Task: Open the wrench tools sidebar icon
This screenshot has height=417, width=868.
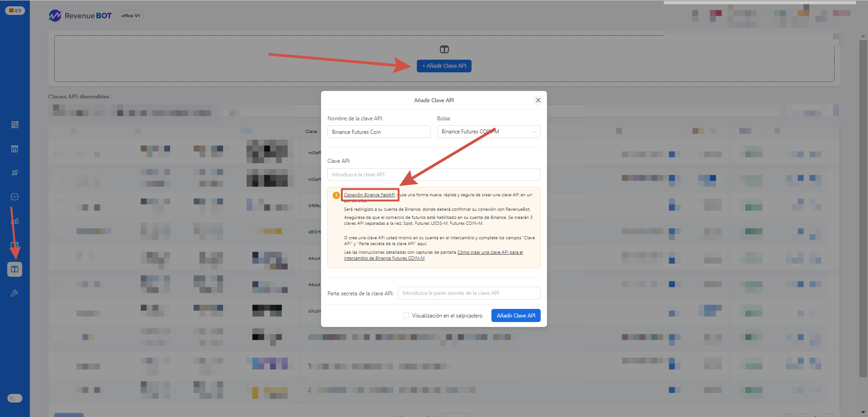Action: (15, 293)
